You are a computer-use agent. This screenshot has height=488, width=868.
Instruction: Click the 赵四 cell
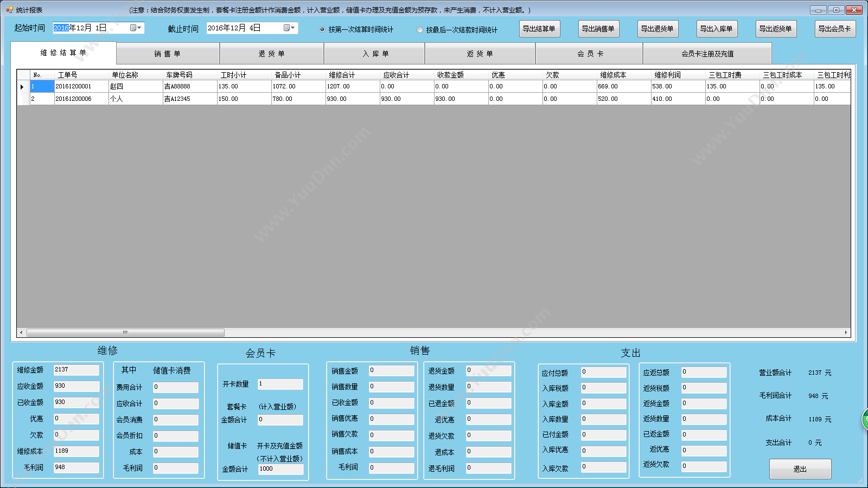pyautogui.click(x=135, y=87)
